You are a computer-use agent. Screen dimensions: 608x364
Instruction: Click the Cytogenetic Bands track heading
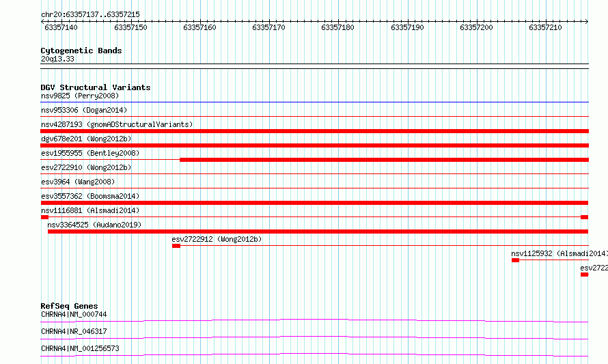(81, 51)
